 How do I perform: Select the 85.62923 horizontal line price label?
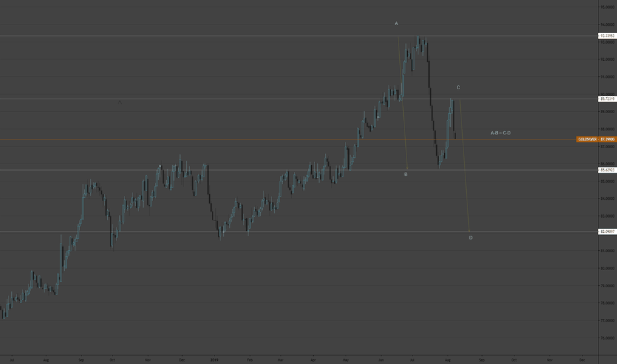607,170
